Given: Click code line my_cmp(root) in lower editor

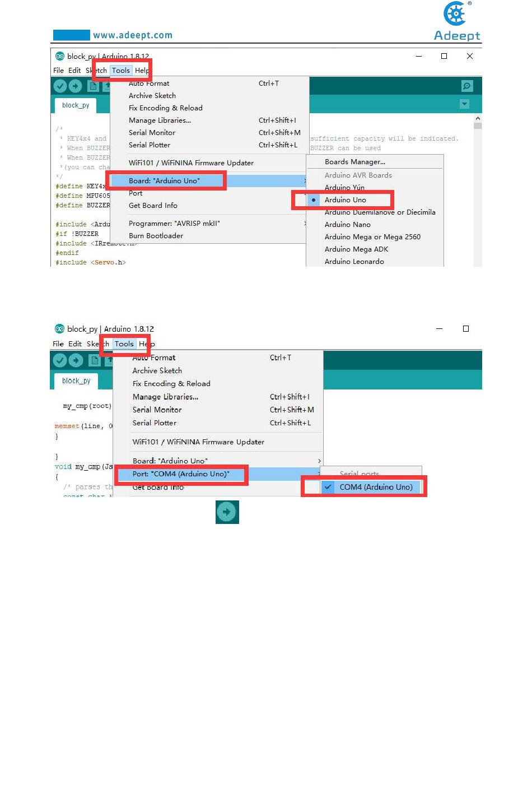Looking at the screenshot, I should pos(87,406).
